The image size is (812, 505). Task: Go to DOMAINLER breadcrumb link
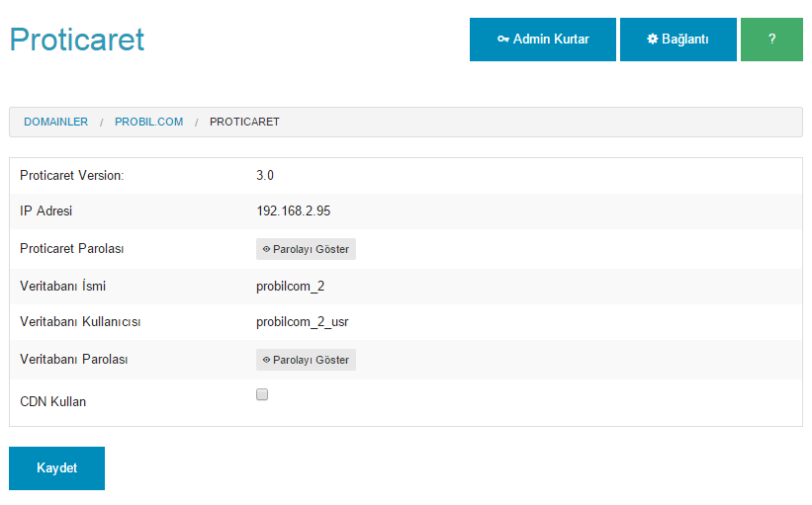tap(56, 122)
